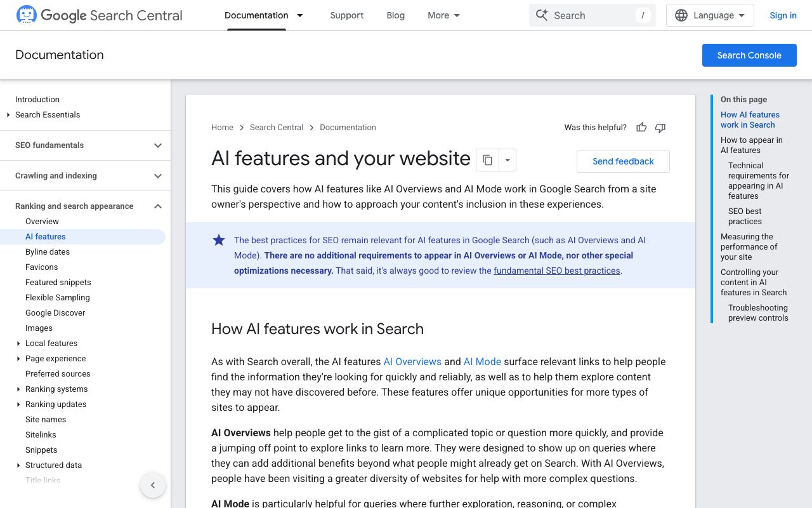812x508 pixels.
Task: Expand the Structured data tree item
Action: pyautogui.click(x=18, y=465)
